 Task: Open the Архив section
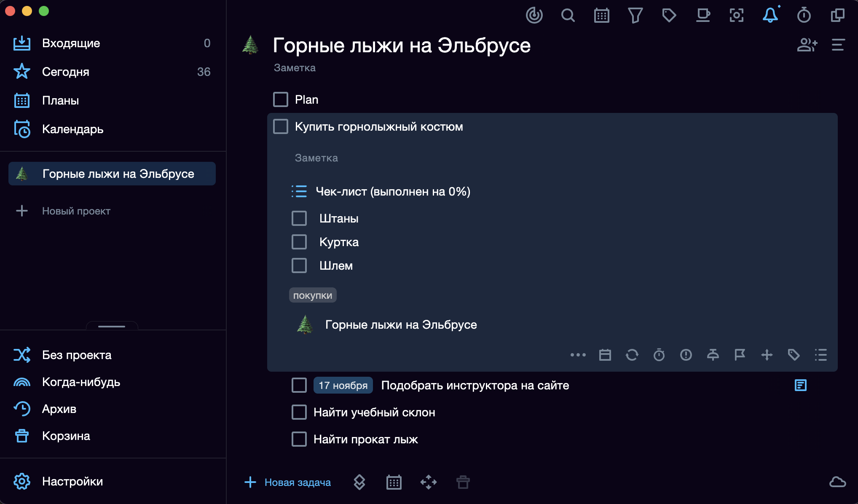[112, 409]
